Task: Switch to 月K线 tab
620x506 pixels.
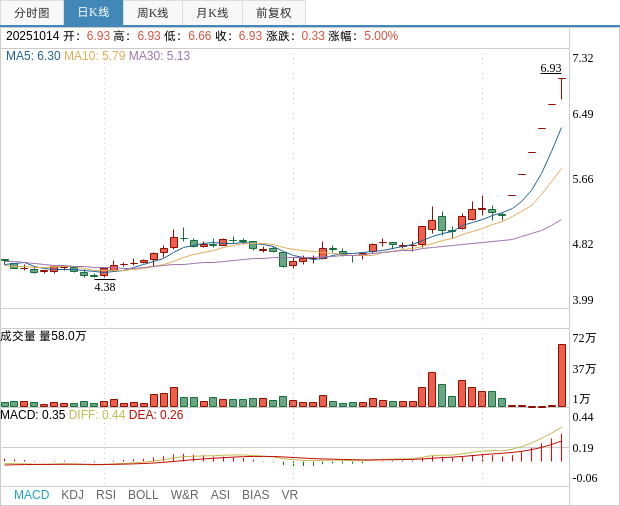Action: coord(212,13)
